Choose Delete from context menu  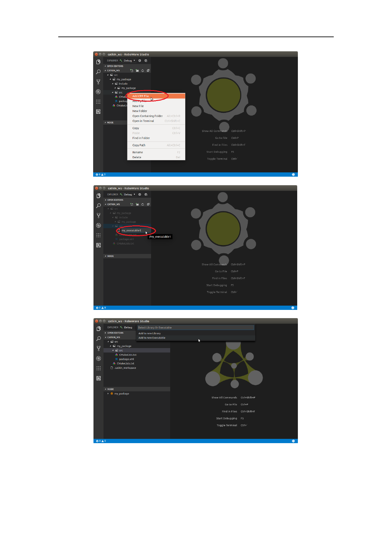[x=156, y=157]
